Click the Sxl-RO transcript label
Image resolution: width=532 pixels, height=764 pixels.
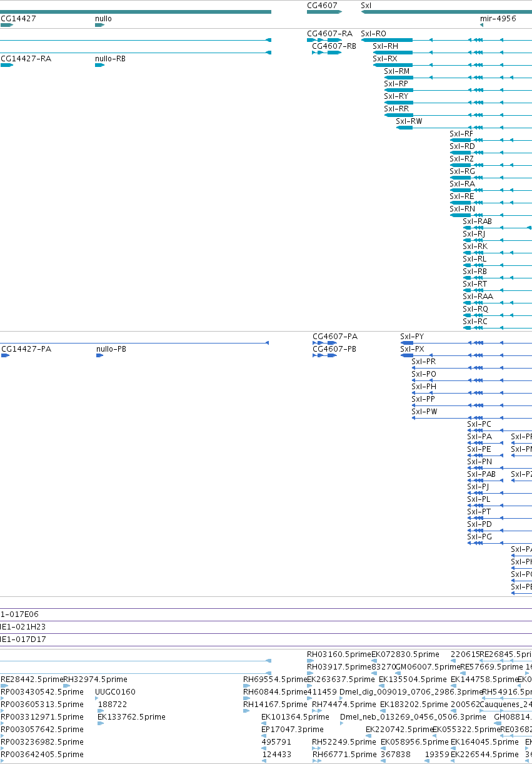[x=373, y=34]
